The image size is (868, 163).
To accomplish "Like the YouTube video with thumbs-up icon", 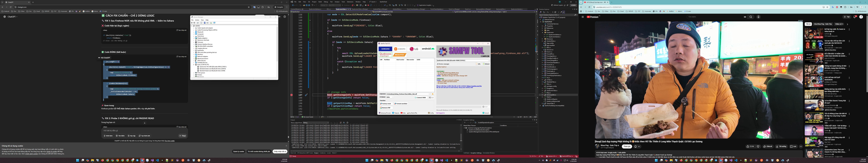I will point(748,146).
